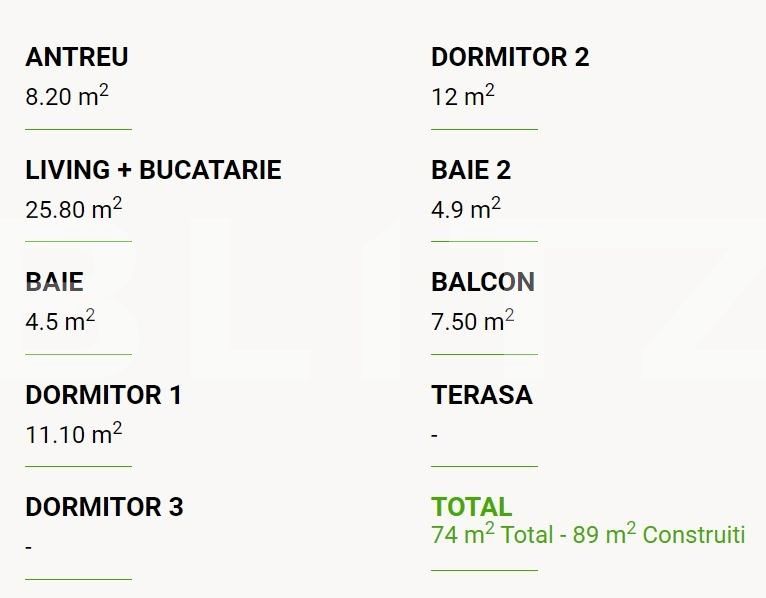Click the BALCON heading
The image size is (766, 598).
click(x=483, y=283)
